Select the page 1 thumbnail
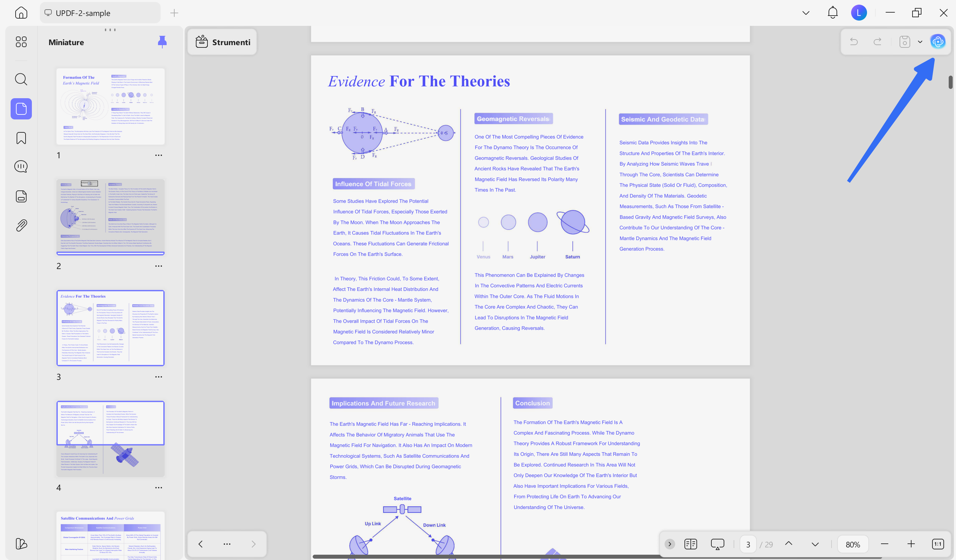 (x=111, y=106)
